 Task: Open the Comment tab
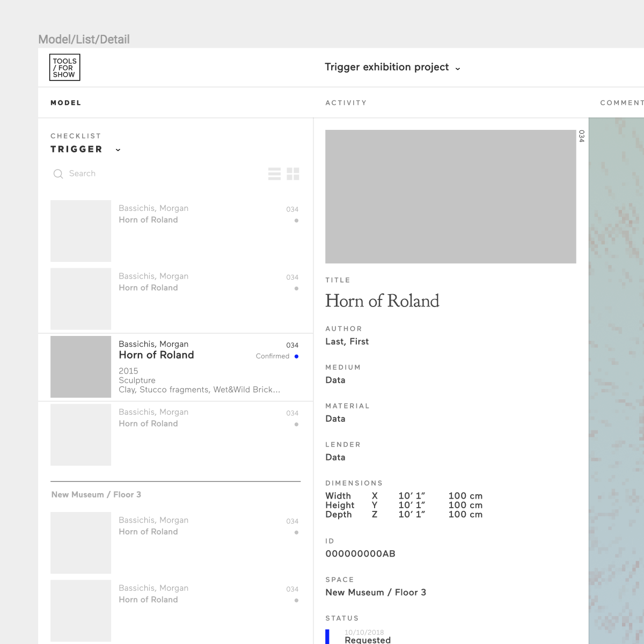(621, 103)
